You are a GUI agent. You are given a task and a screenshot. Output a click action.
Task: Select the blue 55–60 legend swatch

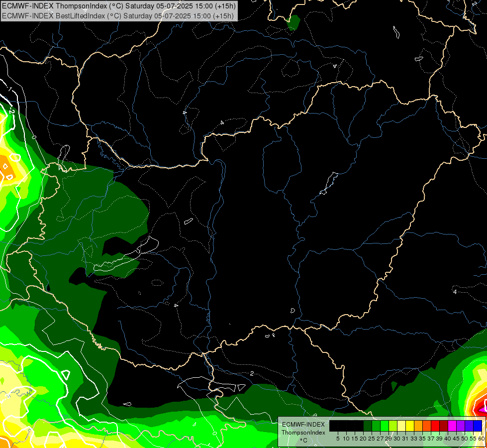(x=478, y=426)
